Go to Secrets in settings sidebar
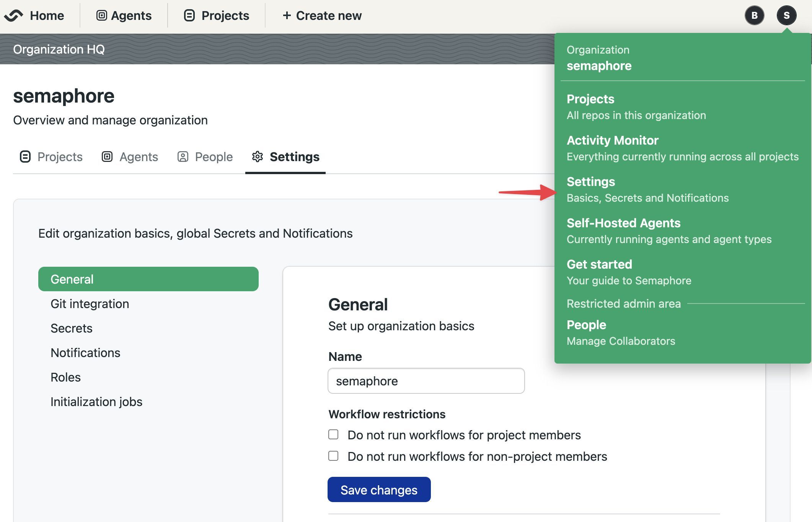The image size is (812, 522). pos(72,328)
